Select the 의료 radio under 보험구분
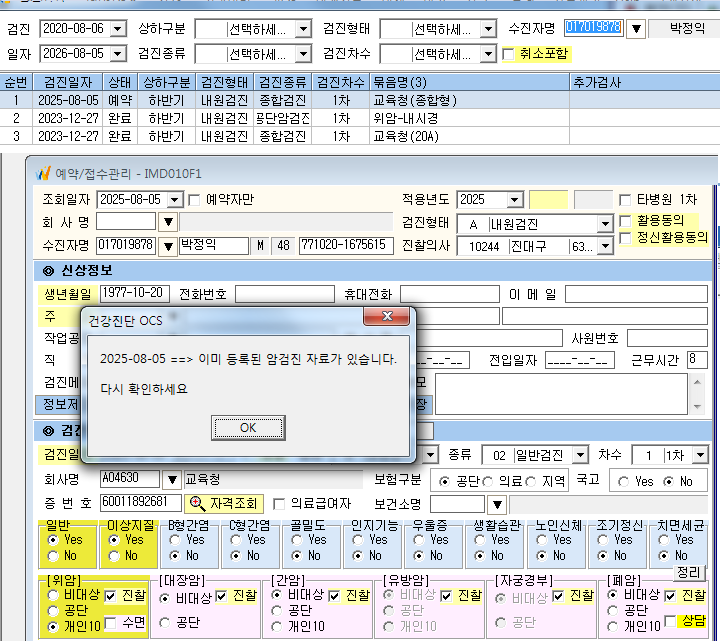This screenshot has height=641, width=720. (x=488, y=482)
